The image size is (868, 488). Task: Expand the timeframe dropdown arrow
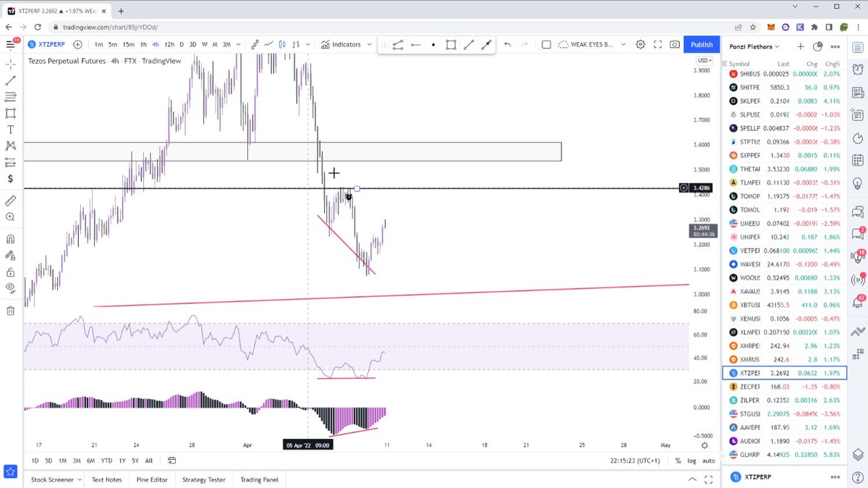click(x=239, y=44)
